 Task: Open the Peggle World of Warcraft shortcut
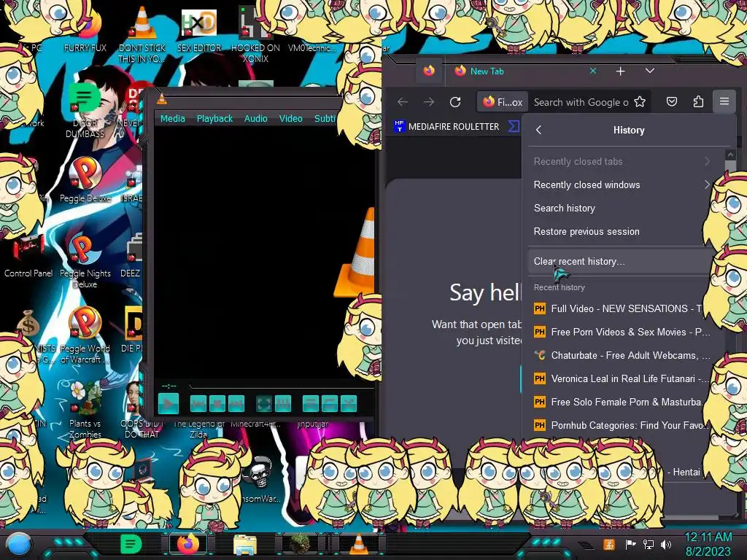click(x=85, y=335)
